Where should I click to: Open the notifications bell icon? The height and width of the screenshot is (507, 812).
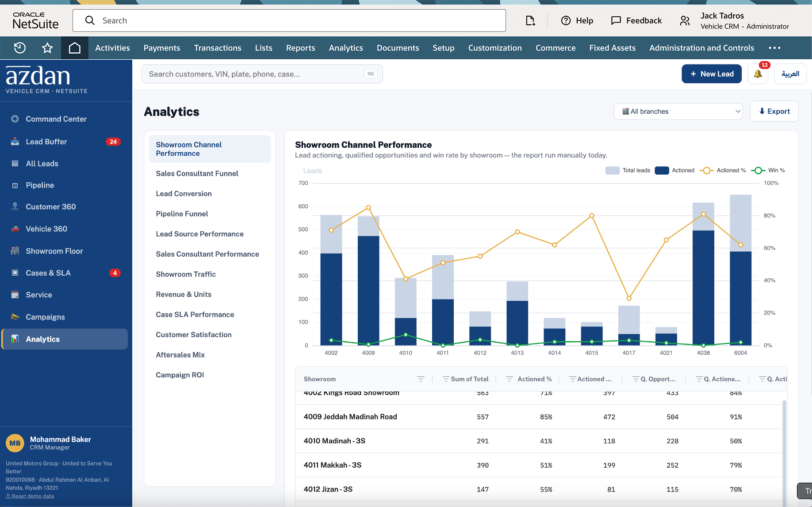(x=758, y=74)
